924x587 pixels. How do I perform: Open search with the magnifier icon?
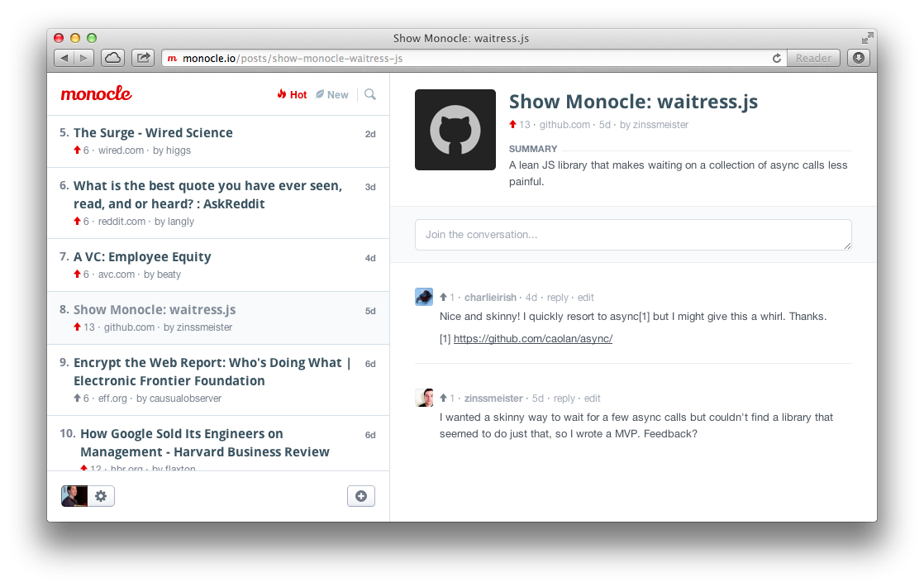[x=370, y=94]
